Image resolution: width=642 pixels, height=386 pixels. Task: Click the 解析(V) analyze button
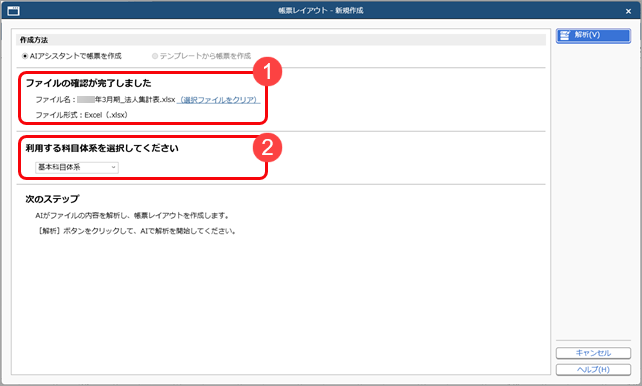(x=593, y=36)
